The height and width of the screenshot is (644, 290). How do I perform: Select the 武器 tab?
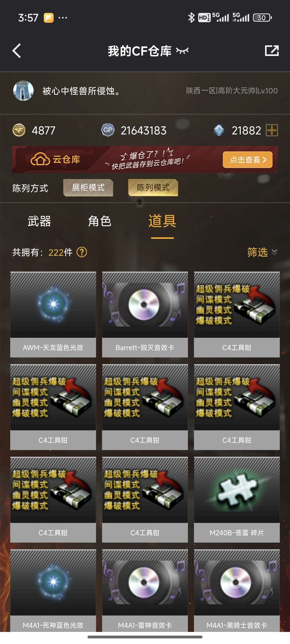(x=39, y=221)
